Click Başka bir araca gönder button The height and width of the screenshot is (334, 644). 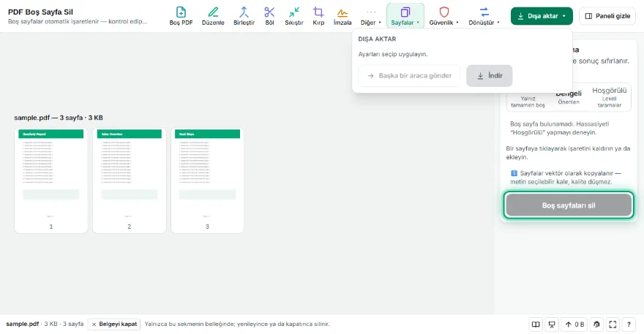(409, 75)
